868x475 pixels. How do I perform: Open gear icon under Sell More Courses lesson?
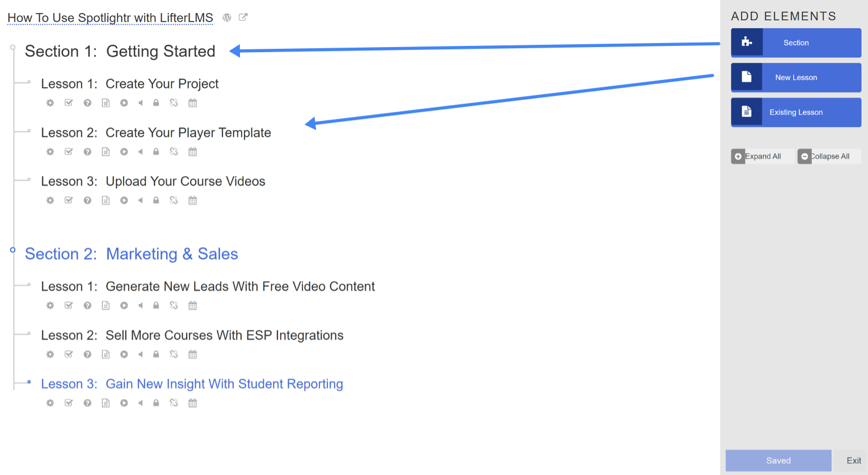[x=50, y=354]
